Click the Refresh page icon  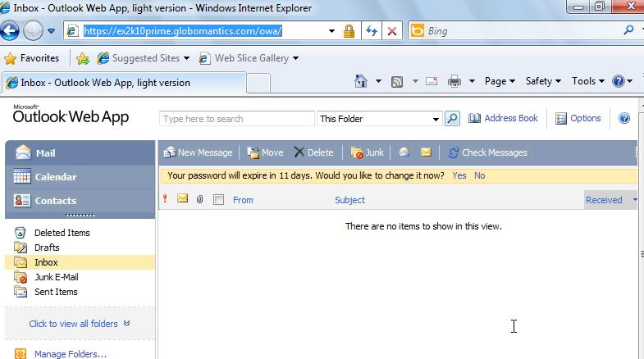[372, 31]
